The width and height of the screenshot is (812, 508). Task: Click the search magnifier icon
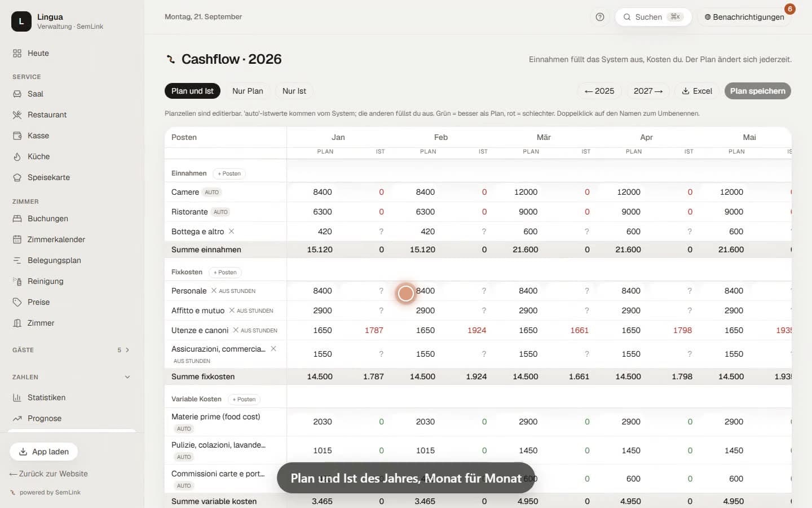tap(627, 17)
